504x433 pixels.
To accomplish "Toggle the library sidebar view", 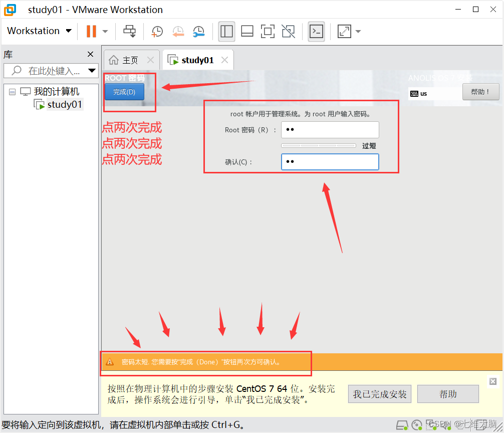I will (226, 31).
